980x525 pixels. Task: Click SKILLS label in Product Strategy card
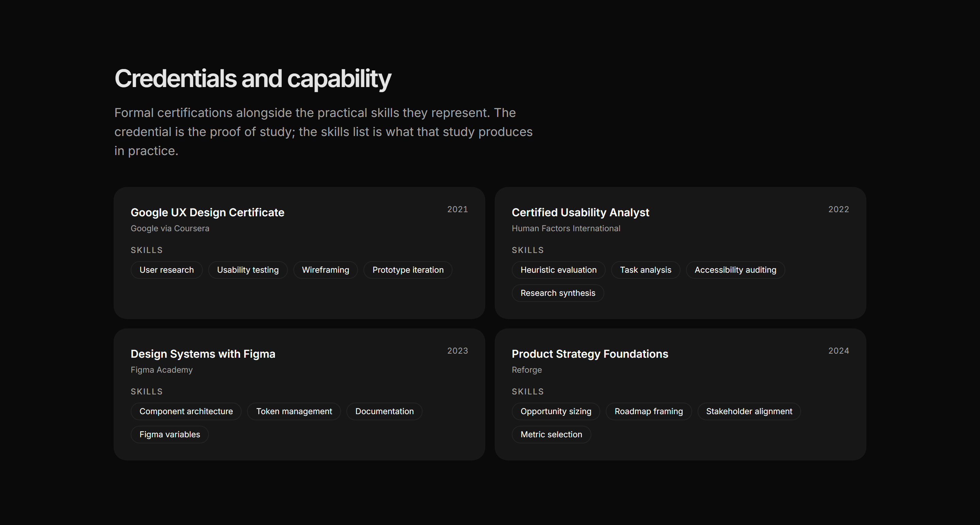(528, 392)
